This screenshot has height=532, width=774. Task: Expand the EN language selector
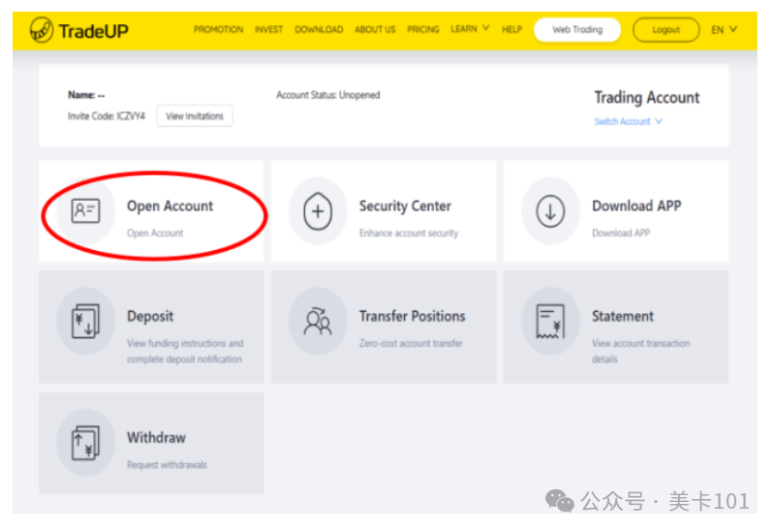pos(725,30)
